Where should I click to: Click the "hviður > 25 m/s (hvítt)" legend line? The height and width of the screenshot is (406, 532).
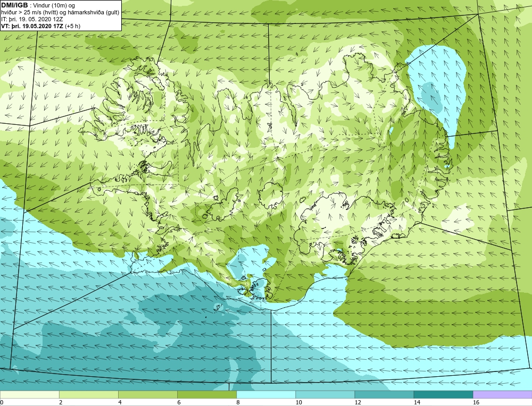pyautogui.click(x=29, y=13)
